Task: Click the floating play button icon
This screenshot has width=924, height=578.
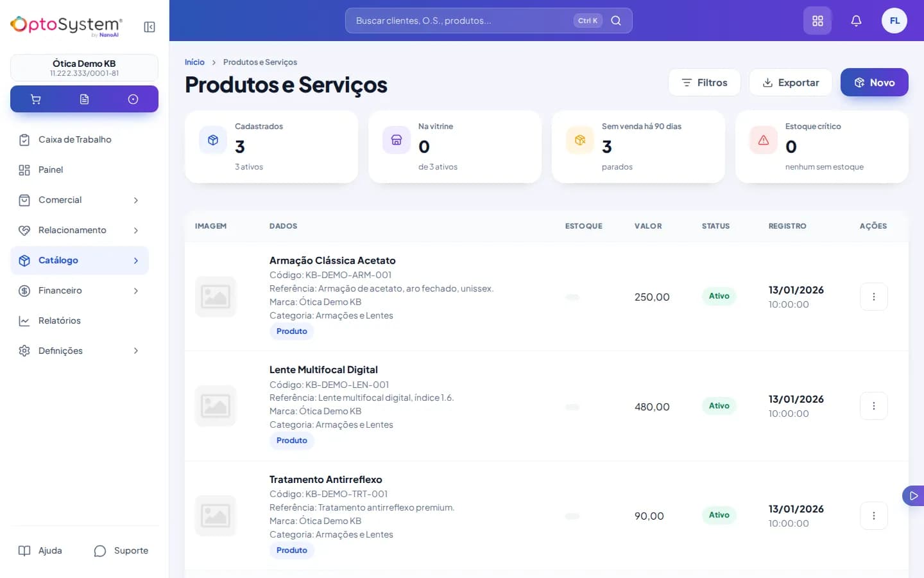Action: pos(914,496)
